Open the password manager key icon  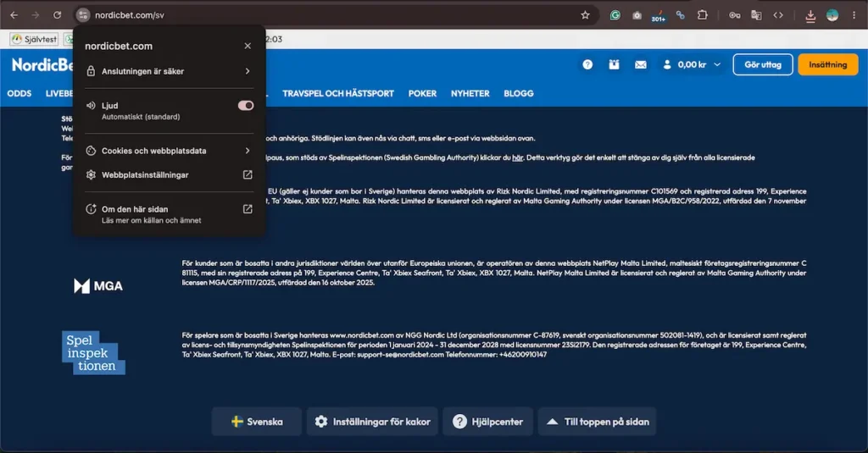click(x=734, y=15)
